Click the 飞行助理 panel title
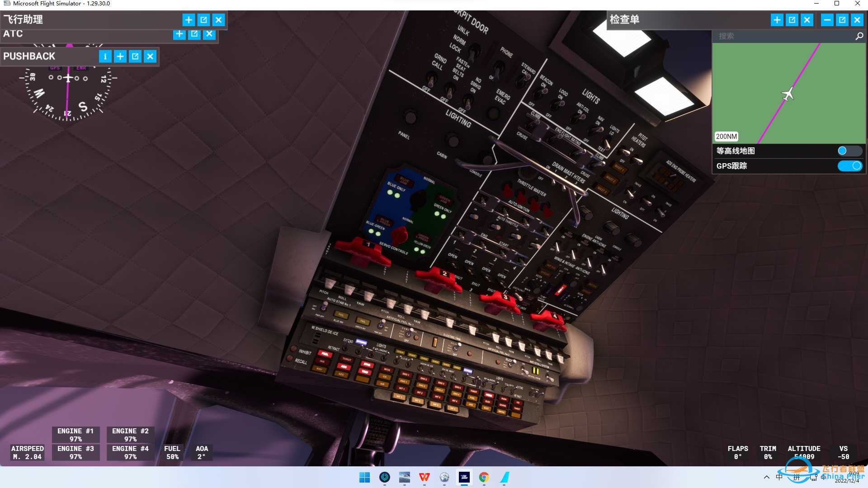 (23, 19)
